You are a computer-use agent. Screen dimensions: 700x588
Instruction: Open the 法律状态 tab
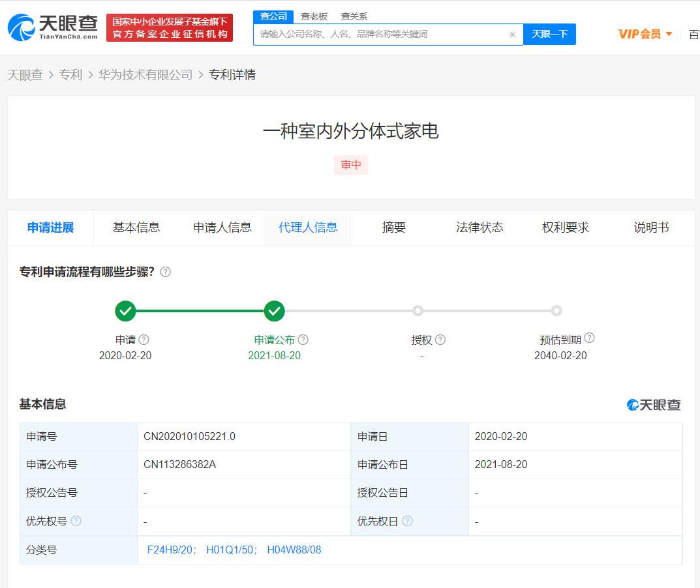click(479, 228)
